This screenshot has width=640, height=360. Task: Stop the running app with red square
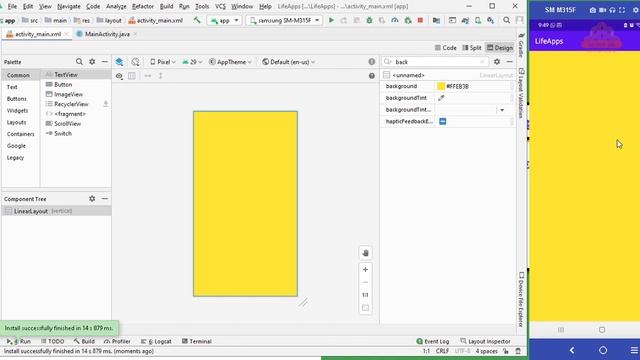point(420,20)
